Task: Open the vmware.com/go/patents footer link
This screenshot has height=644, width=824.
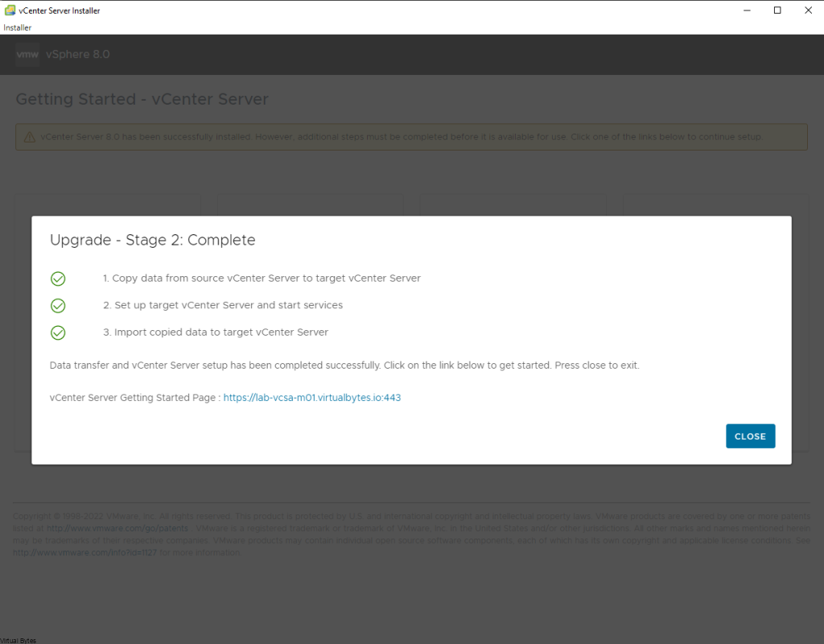Action: click(117, 529)
